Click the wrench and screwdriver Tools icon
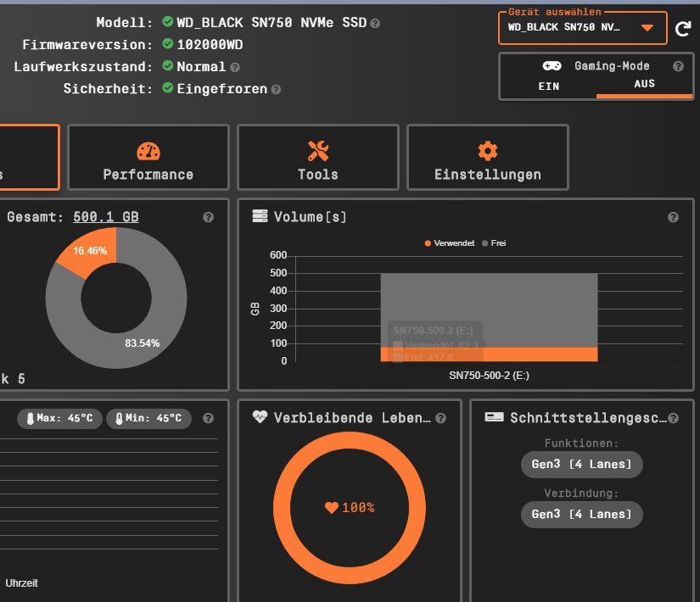Image resolution: width=700 pixels, height=602 pixels. click(318, 151)
